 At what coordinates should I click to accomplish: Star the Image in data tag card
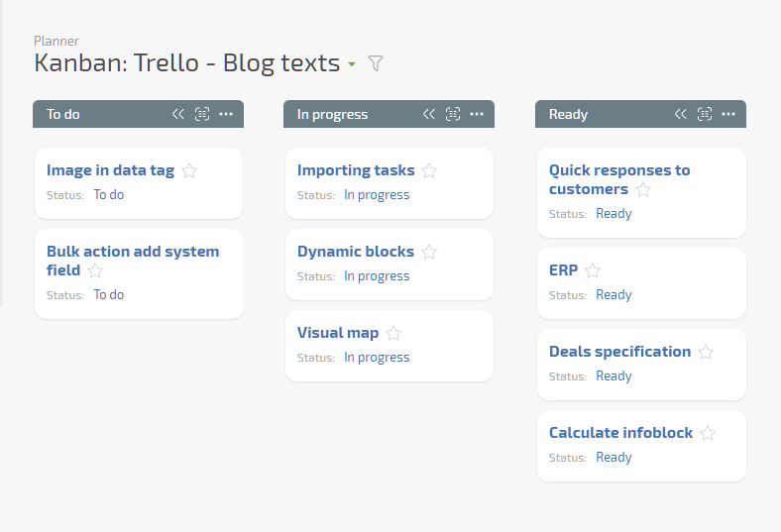(x=189, y=170)
